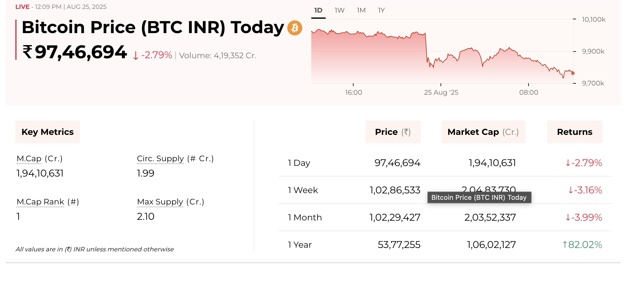Click the green up arrow beside 82.02%
Viewport: 644px width, 282px height.
point(565,245)
